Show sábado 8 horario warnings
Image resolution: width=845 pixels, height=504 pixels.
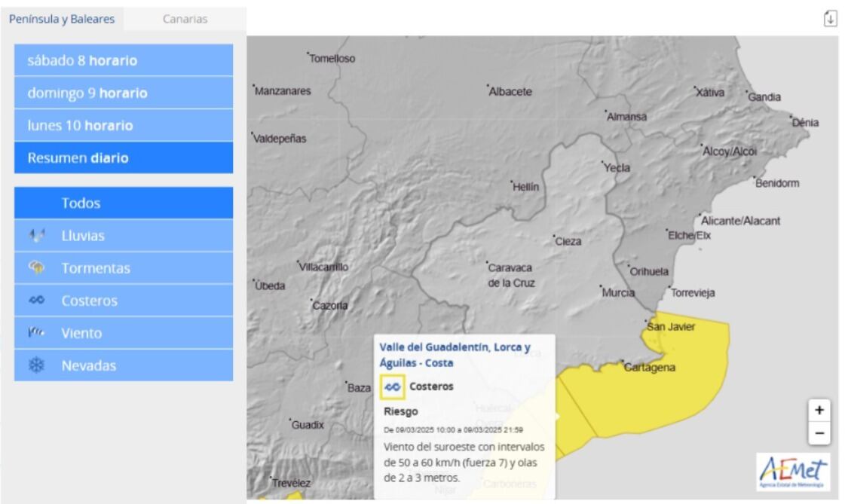pos(124,61)
